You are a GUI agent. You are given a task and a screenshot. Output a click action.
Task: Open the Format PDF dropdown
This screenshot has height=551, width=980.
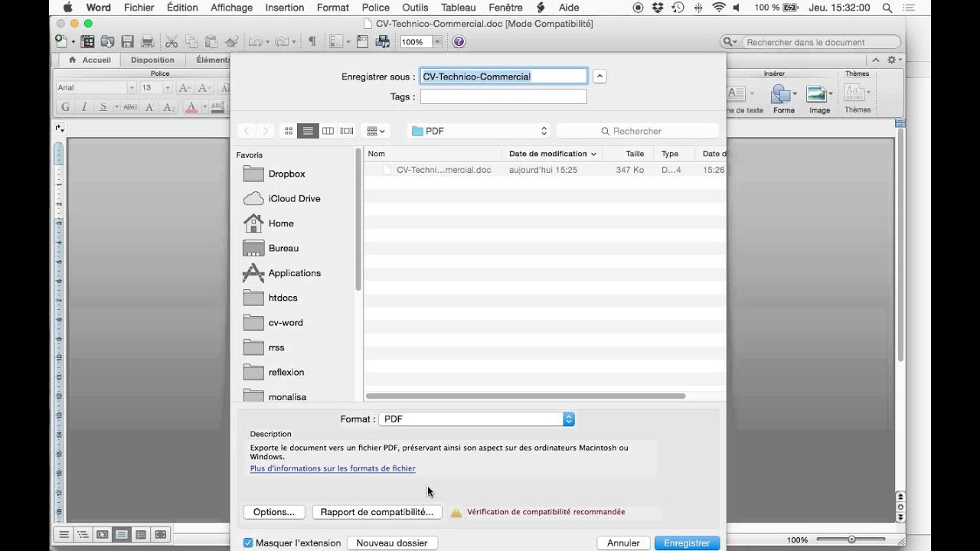[476, 419]
